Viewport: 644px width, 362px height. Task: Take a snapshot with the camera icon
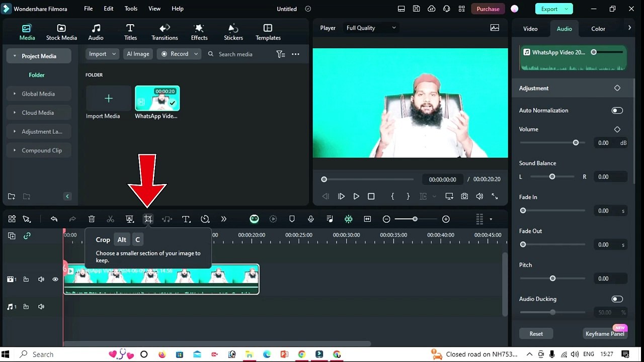point(464,196)
